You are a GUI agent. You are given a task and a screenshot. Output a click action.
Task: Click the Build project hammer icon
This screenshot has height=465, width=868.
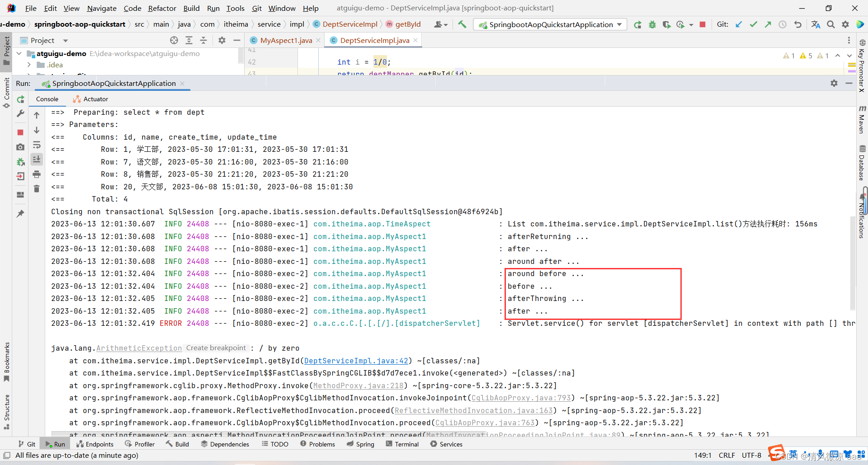462,24
